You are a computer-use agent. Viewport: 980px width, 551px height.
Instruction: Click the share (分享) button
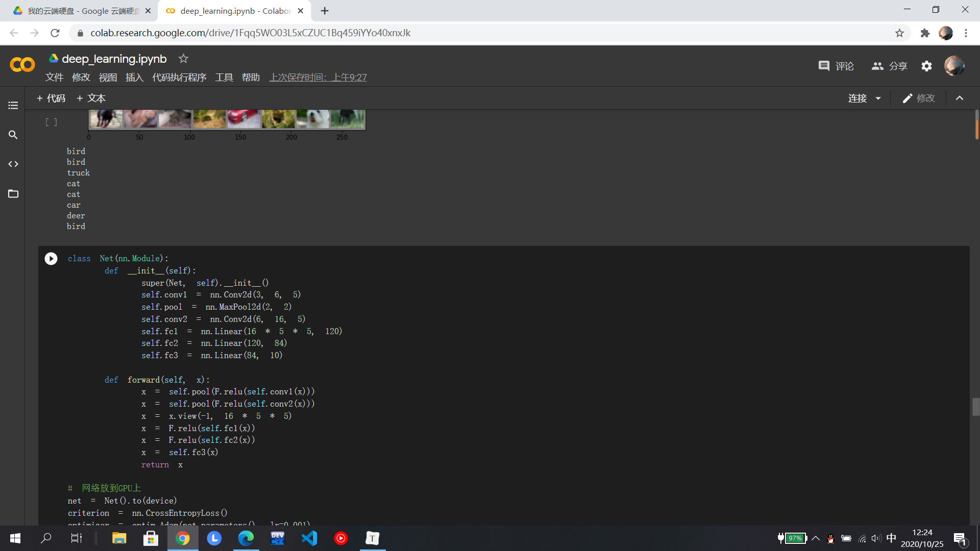click(890, 66)
